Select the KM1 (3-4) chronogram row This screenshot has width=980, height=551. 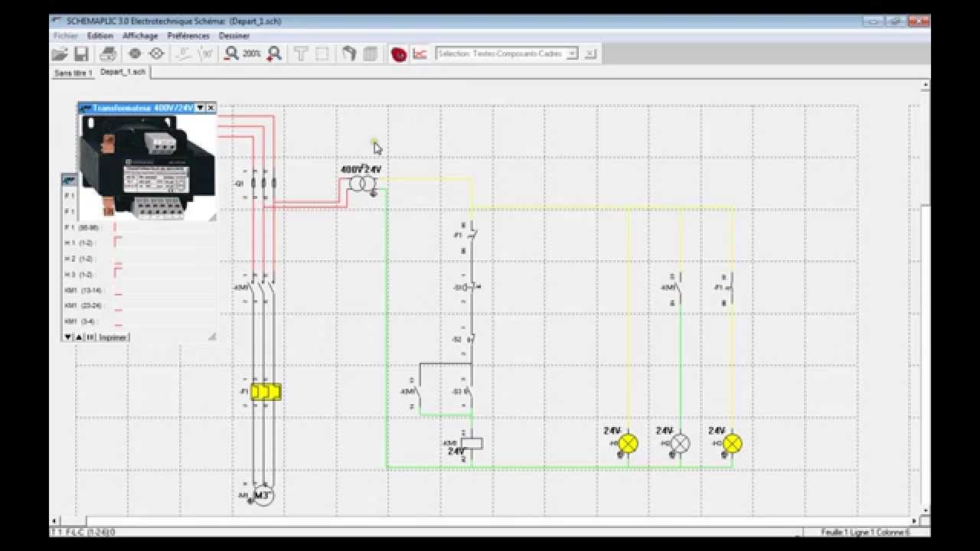point(138,321)
